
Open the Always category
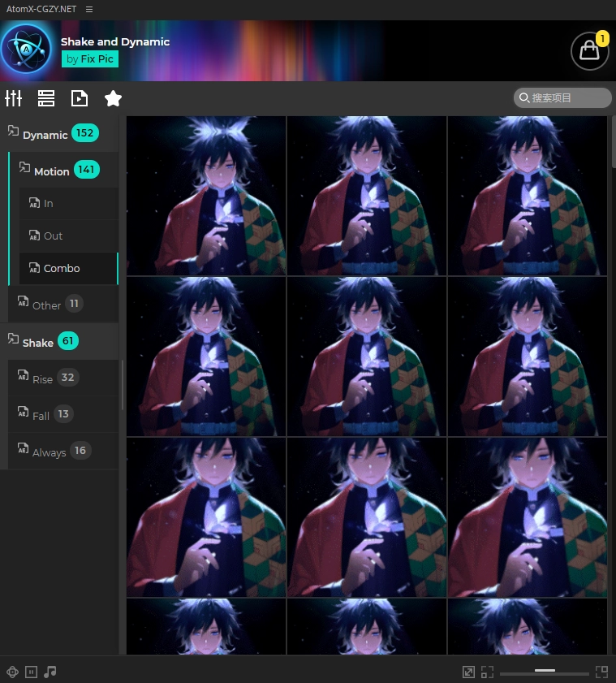point(63,451)
